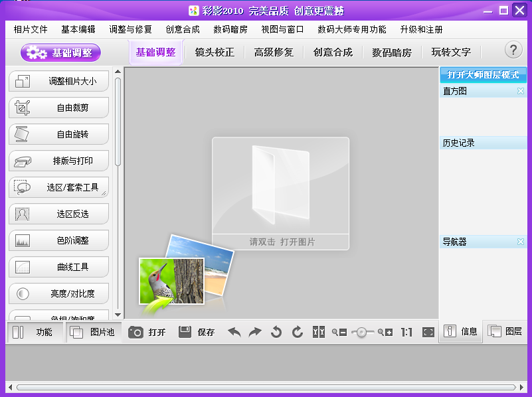Click the 历史记录 history panel header
Viewport: 532px width, 397px height.
pyautogui.click(x=483, y=143)
